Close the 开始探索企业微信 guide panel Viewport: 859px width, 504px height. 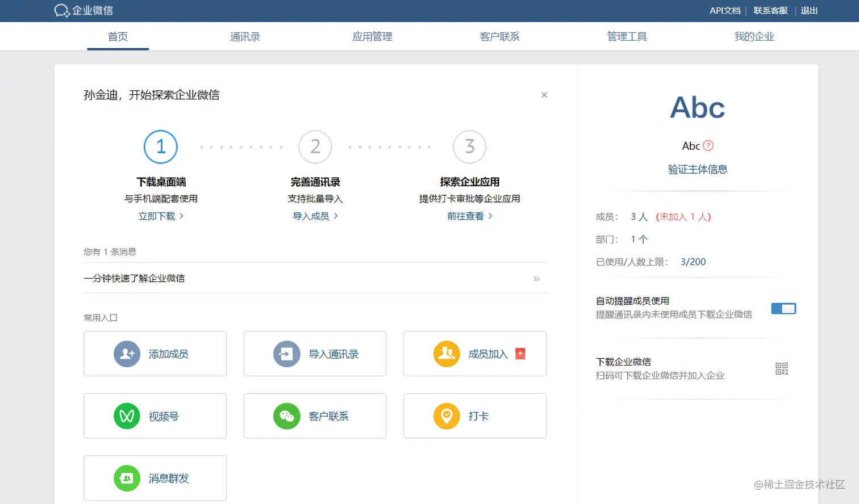coord(544,95)
